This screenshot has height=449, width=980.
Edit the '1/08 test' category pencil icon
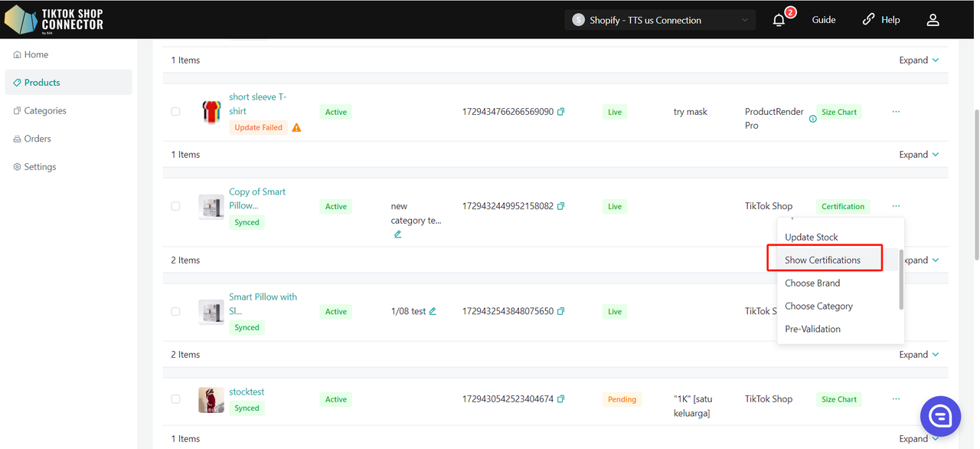[x=433, y=312]
